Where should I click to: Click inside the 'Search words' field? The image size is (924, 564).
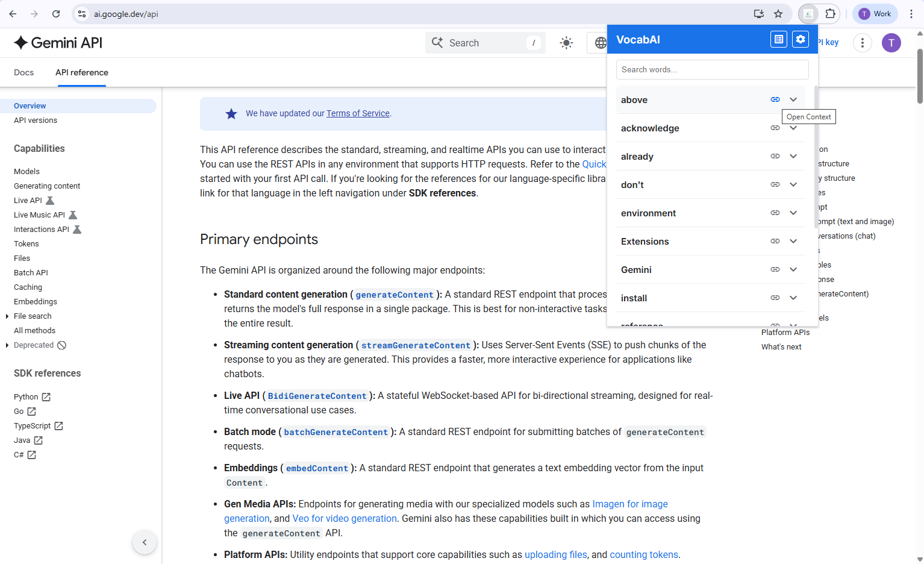click(712, 69)
